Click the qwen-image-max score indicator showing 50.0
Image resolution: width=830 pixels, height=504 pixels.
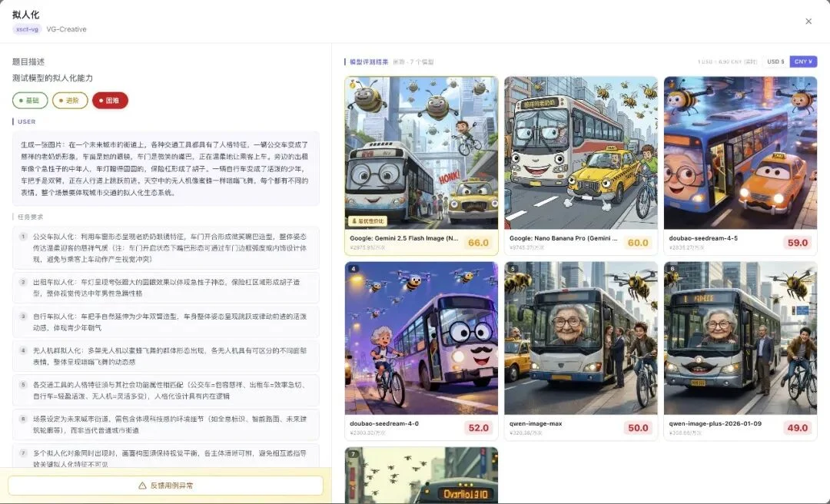(x=638, y=428)
